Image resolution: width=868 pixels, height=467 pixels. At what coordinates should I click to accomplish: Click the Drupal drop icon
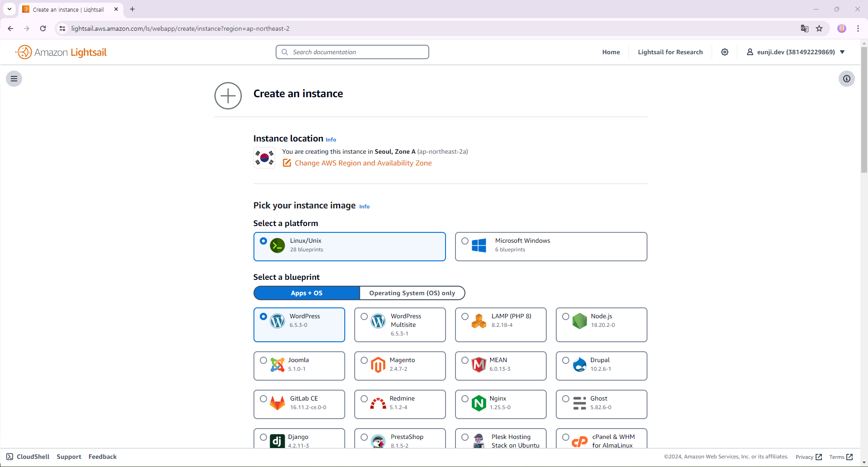[580, 364]
